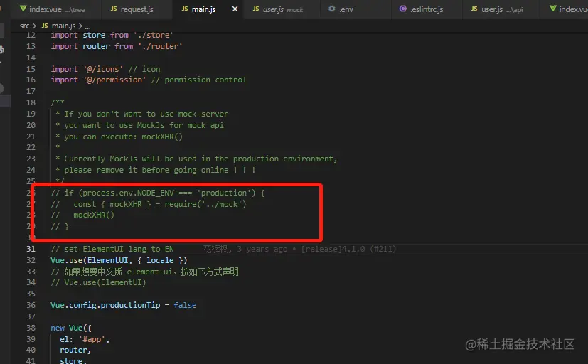Click the JS icon on request.js tab
Screen dimensions: 588x364
(114, 9)
